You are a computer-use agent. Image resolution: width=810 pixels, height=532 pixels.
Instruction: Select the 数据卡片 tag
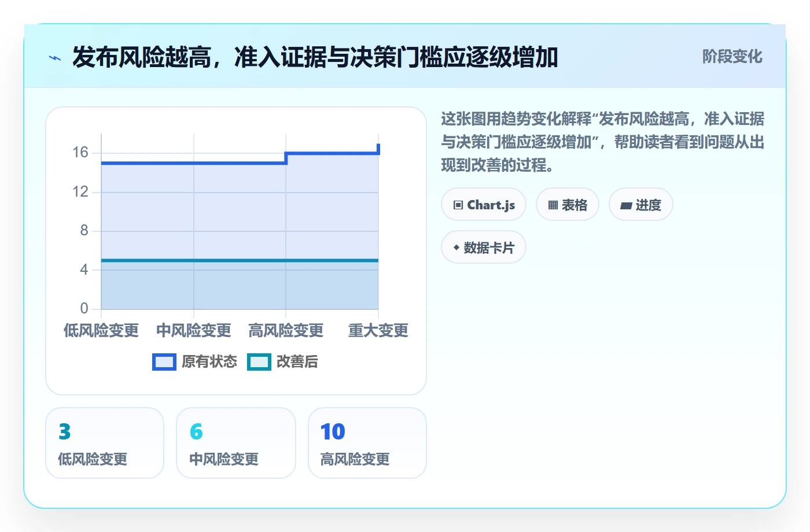pos(484,247)
